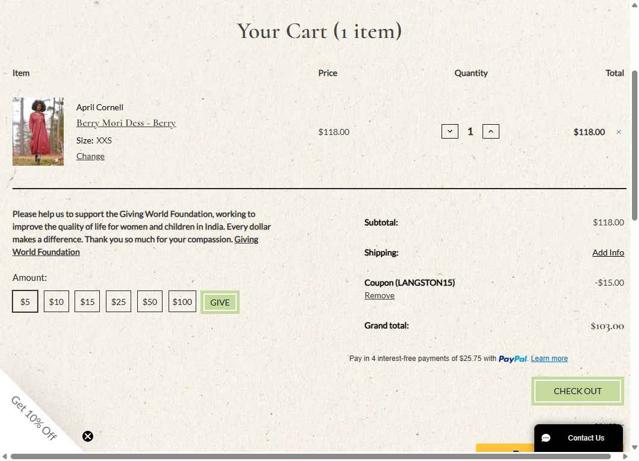Click the Get 10% Off corner banner
The image size is (639, 461).
[33, 418]
